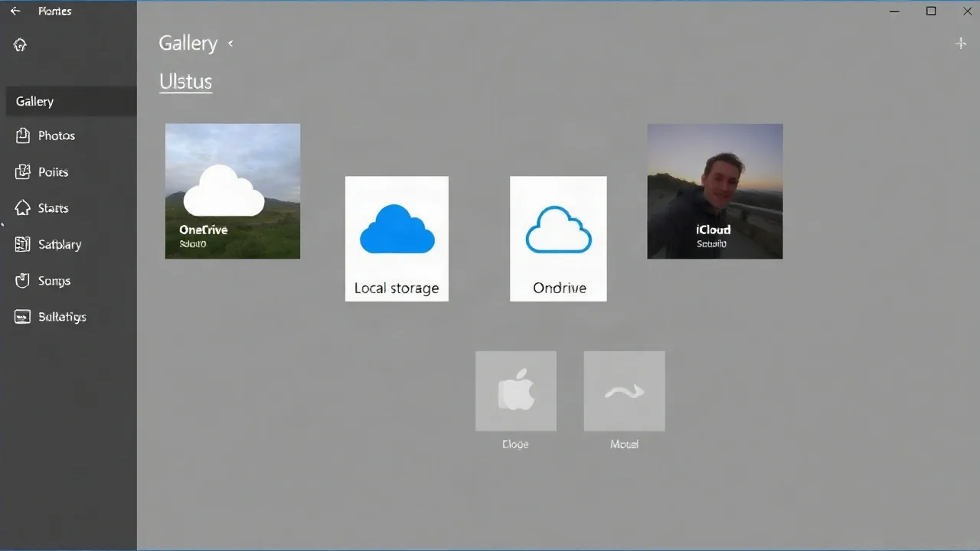Close the window
The height and width of the screenshot is (551, 980).
967,11
